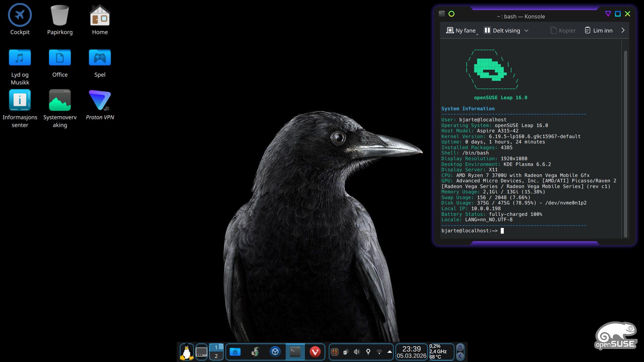The height and width of the screenshot is (362, 644).
Task: Open the Systemovervaking desktop icon
Action: pos(60,100)
